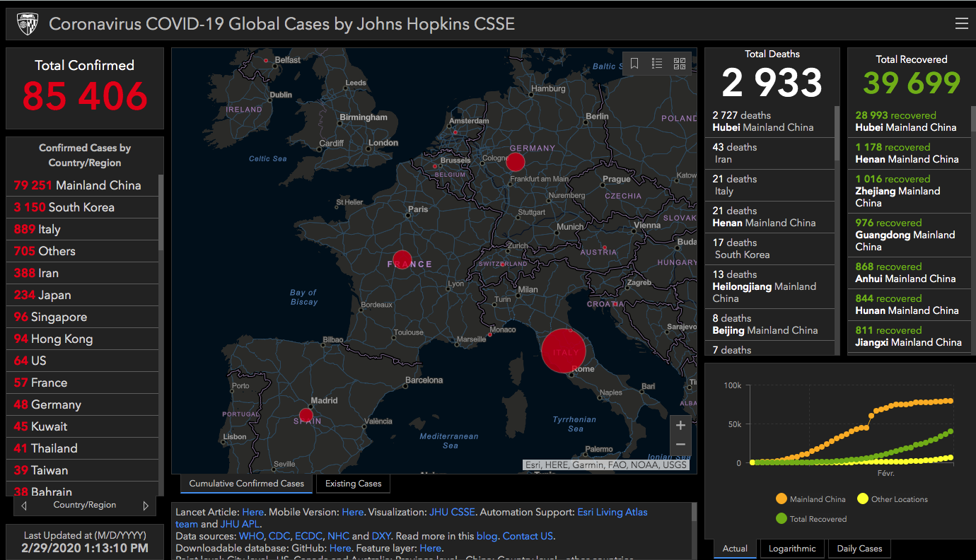Open the basemap gallery grid icon

coord(680,64)
